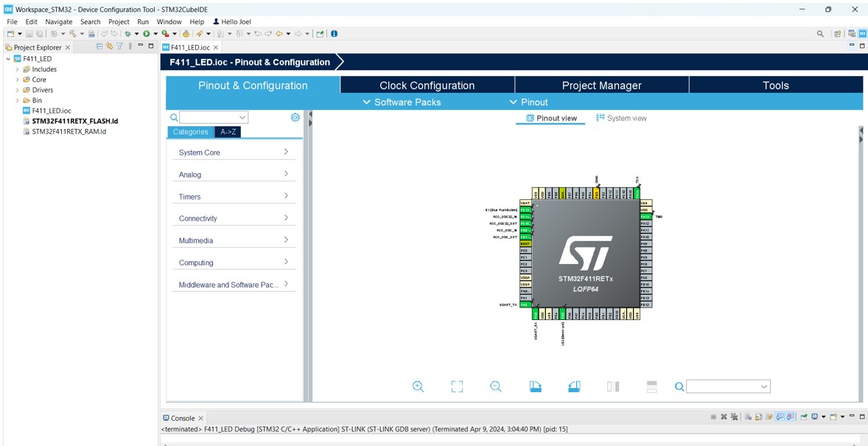Screen dimensions: 868x446
Task: Switch to System view
Action: 621,118
